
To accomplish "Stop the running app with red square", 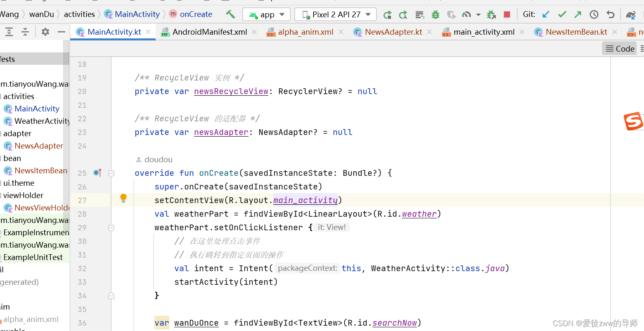I will (x=507, y=15).
